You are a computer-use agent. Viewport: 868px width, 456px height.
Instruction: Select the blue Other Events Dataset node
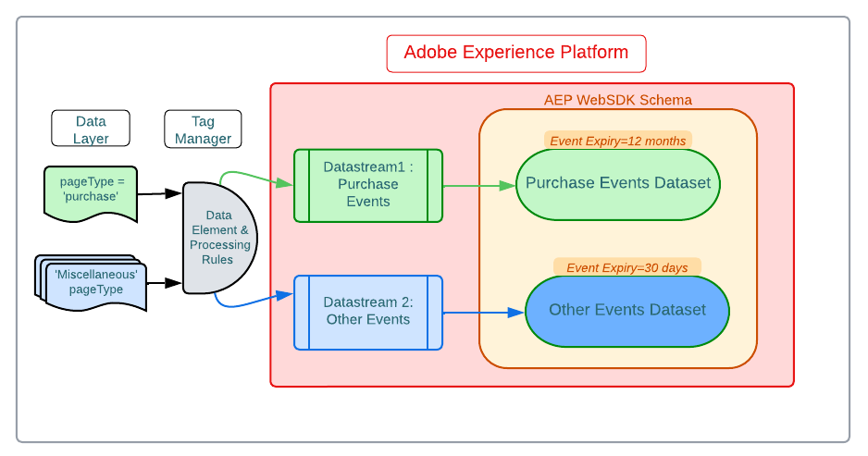626,311
